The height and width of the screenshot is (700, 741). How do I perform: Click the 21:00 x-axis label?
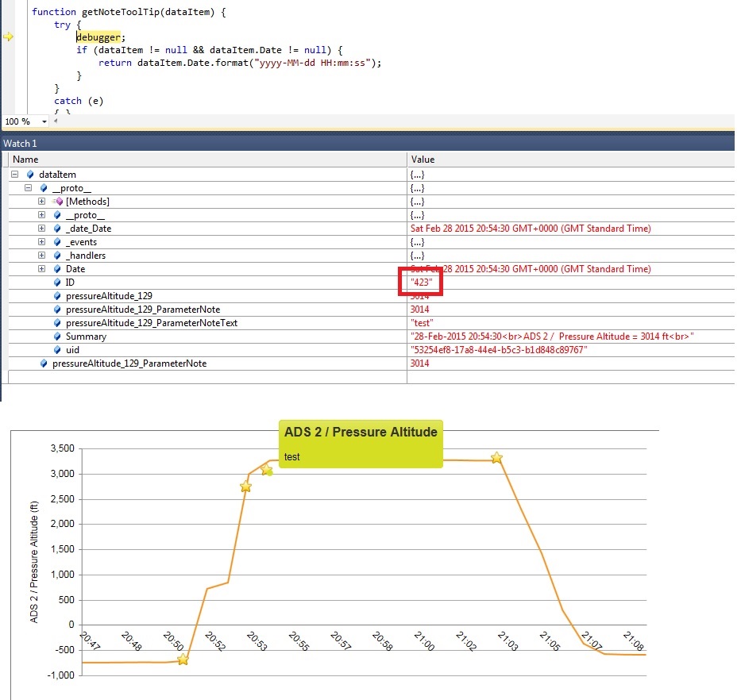424,641
